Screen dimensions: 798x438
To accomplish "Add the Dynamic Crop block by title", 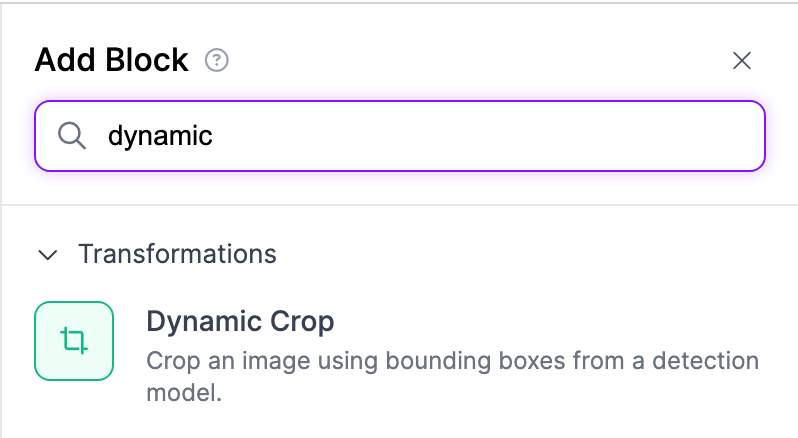I will (240, 322).
